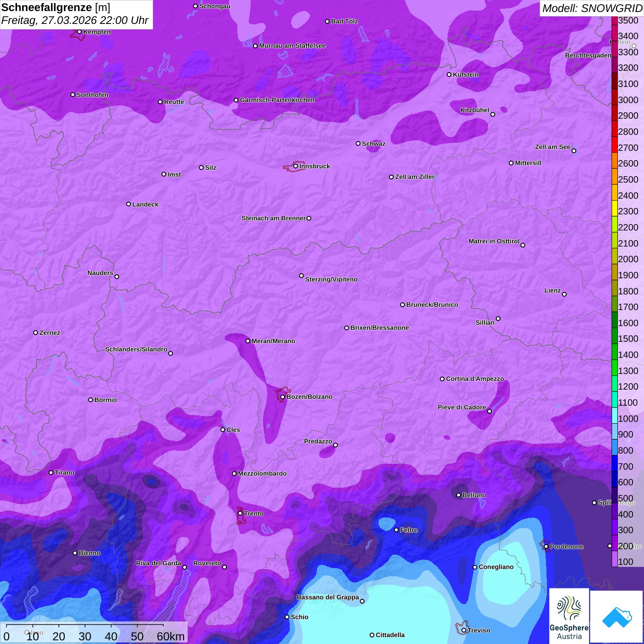Click the "Matrei in Osttirol" map label

494,241
